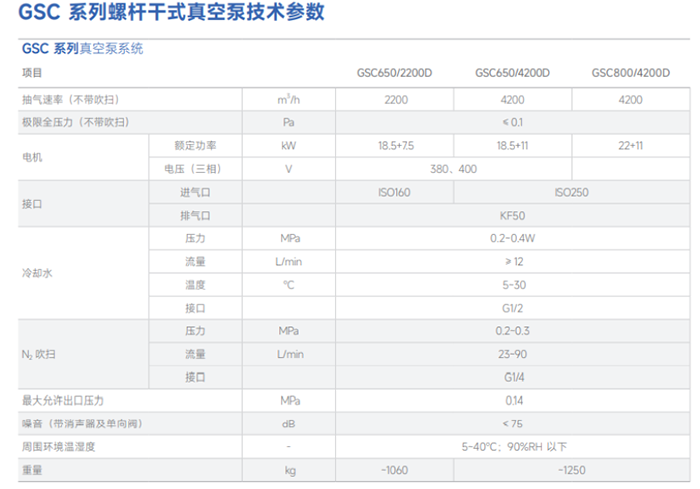Viewport: 700px width, 489px height.
Task: Select the subtitle 'GSC 系列真空泵系统'
Action: pyautogui.click(x=83, y=48)
